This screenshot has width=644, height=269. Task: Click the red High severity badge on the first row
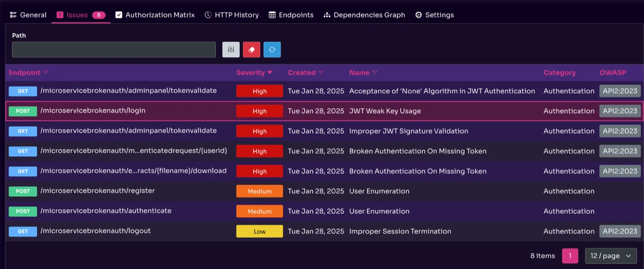tap(259, 91)
